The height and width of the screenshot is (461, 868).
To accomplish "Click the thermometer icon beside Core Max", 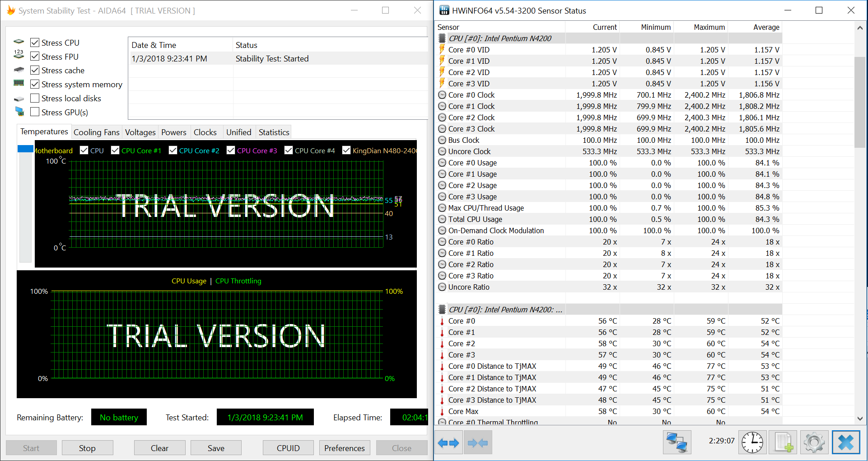I will (442, 411).
